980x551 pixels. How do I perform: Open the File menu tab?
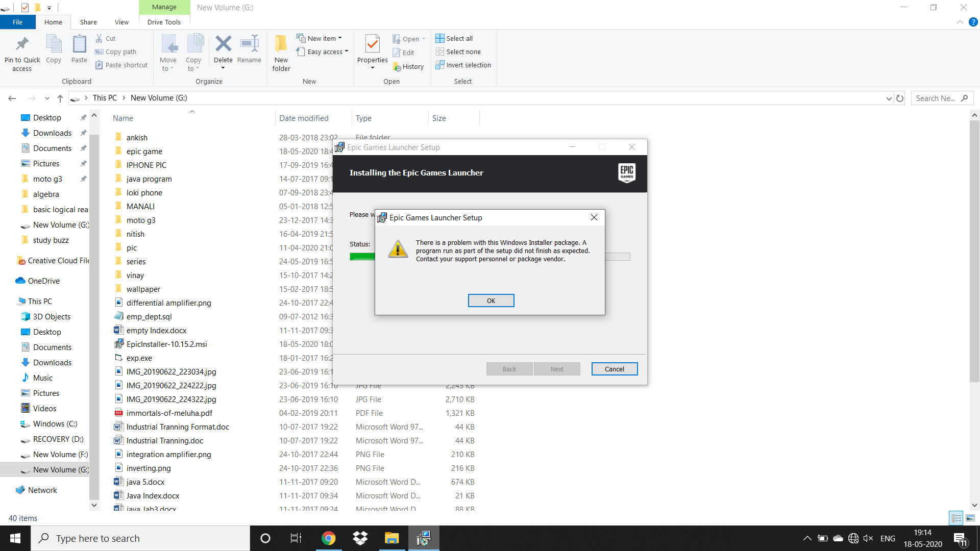coord(17,22)
